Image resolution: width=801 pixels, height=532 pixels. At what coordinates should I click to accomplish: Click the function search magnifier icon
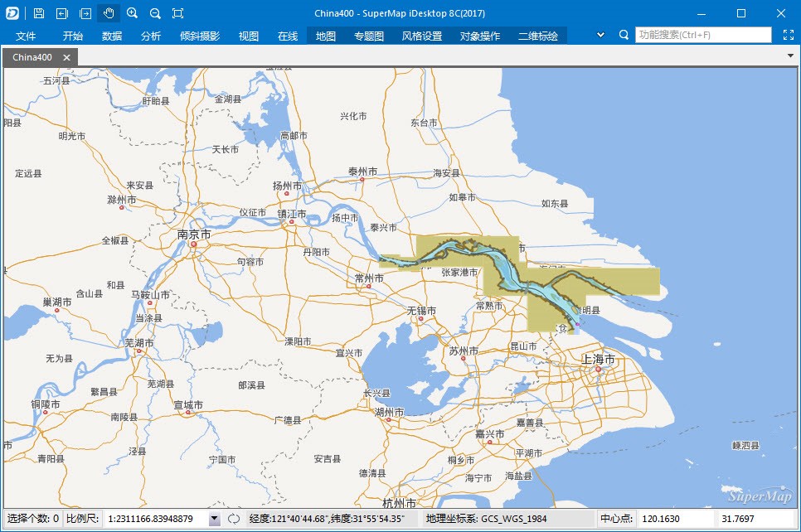coord(624,35)
